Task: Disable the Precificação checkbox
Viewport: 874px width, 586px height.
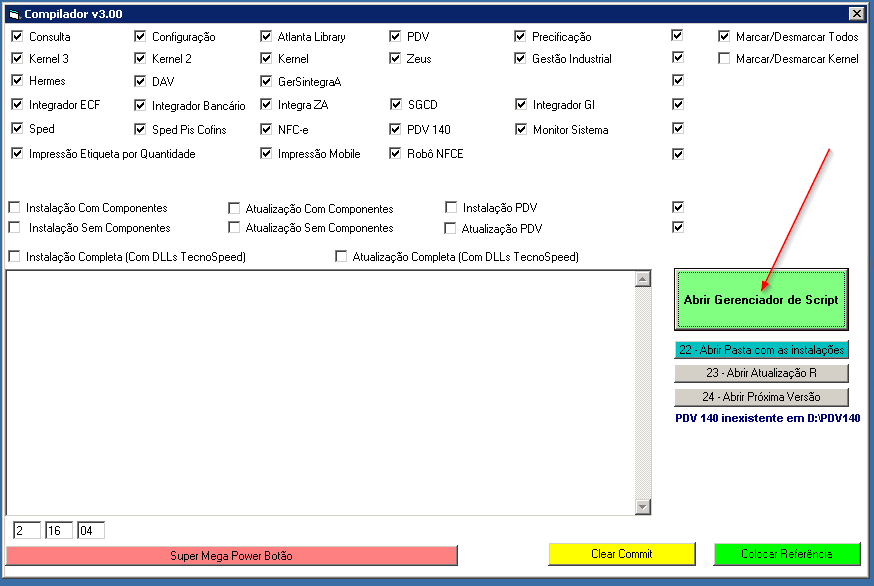Action: (520, 36)
